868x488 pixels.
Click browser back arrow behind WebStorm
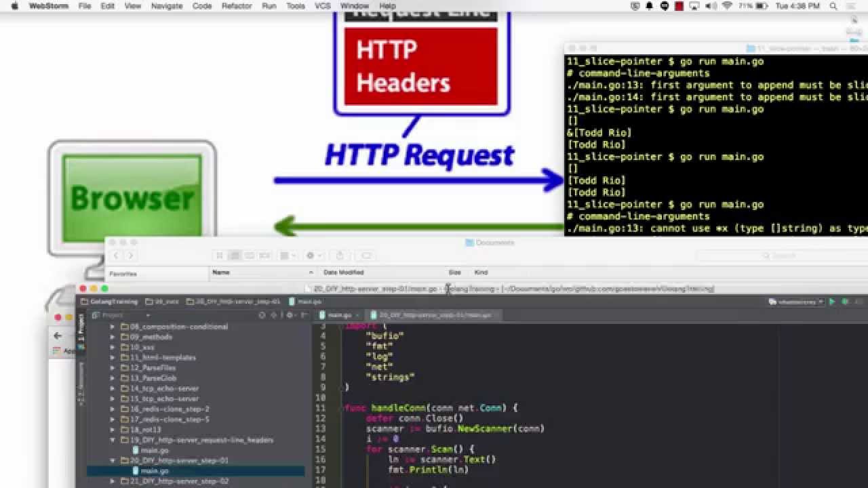tap(58, 335)
